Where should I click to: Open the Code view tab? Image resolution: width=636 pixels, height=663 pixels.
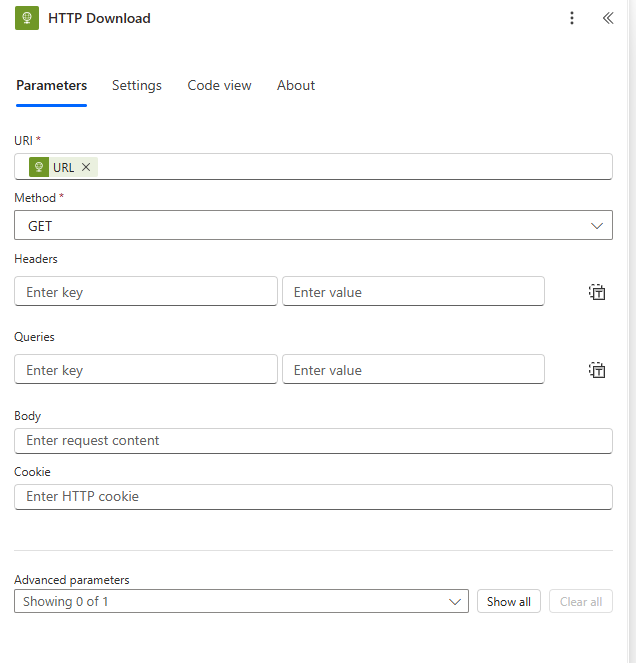click(219, 85)
